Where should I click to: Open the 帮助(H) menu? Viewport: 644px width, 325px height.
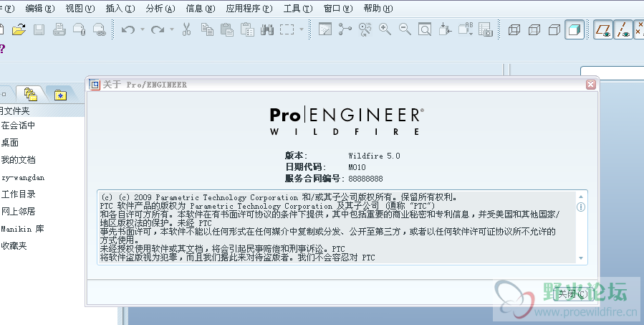378,9
